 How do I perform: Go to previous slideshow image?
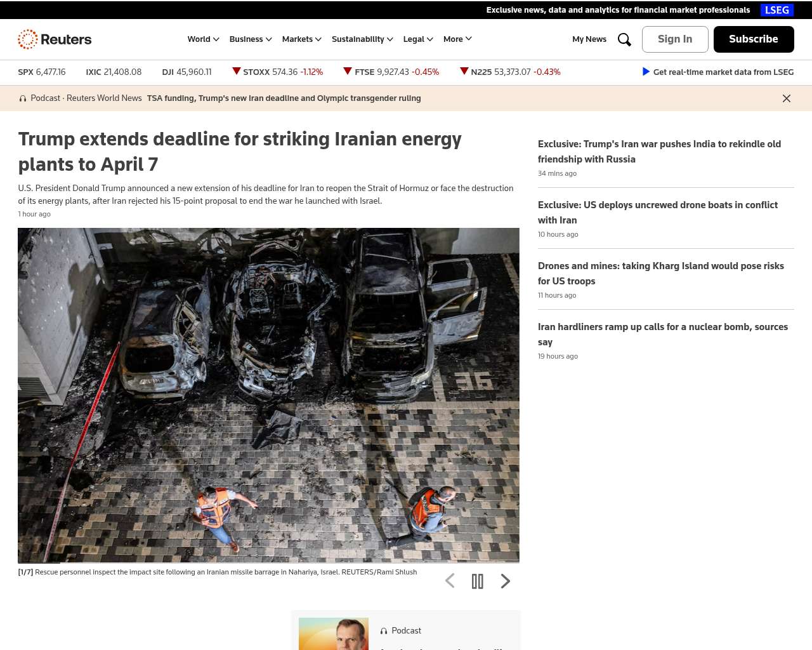tap(450, 581)
